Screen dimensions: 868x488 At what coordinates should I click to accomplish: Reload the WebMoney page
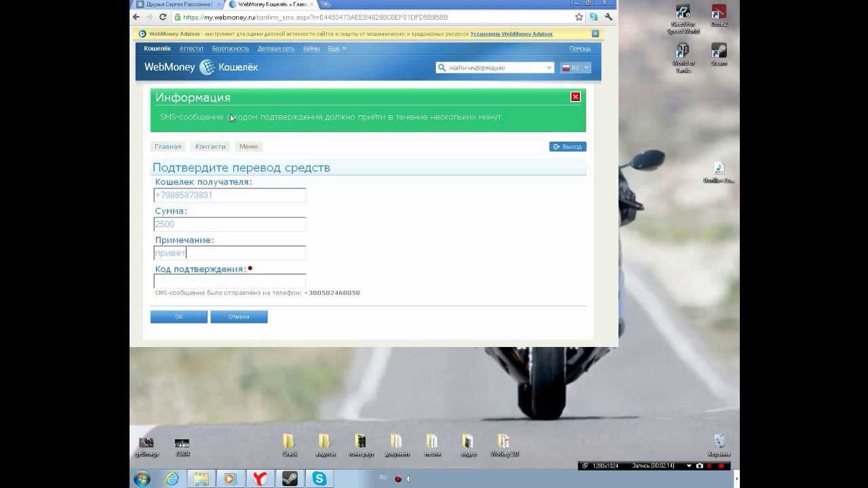point(163,17)
